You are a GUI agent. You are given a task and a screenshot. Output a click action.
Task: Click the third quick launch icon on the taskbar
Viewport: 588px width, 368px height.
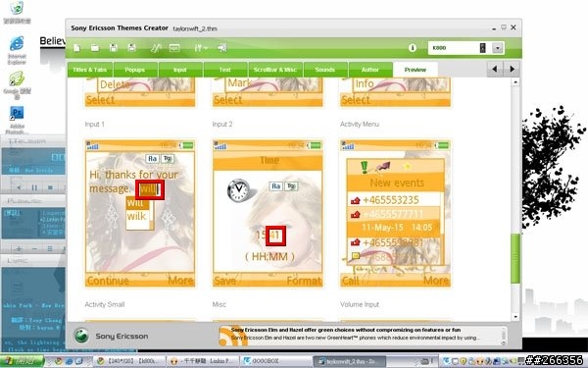pyautogui.click(x=79, y=361)
